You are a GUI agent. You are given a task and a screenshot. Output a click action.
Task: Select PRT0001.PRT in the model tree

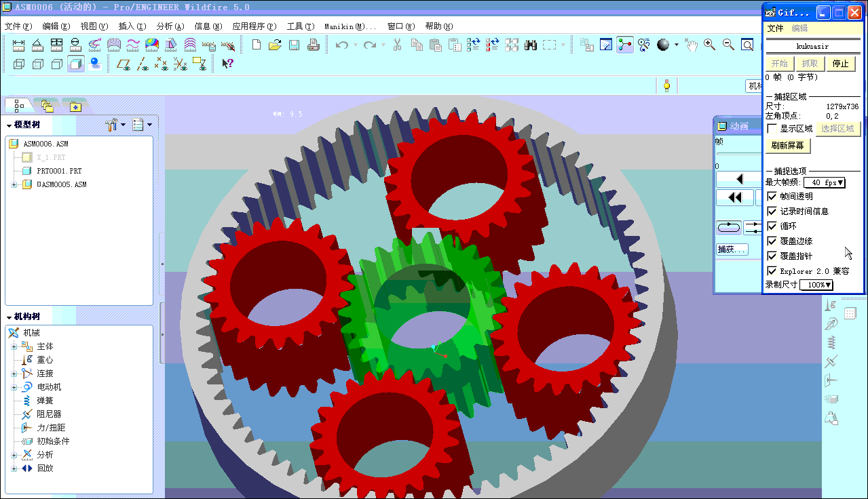[x=59, y=171]
